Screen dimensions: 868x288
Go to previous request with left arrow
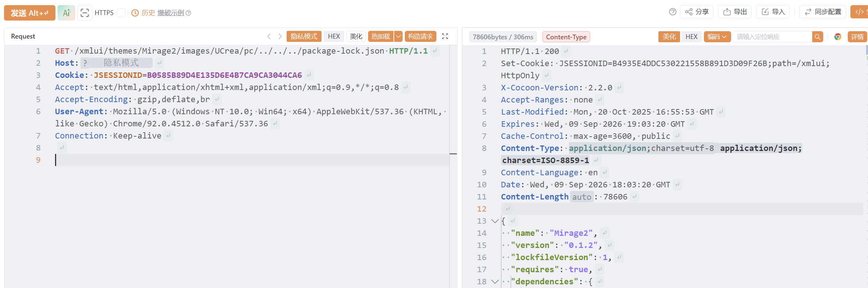coord(269,36)
